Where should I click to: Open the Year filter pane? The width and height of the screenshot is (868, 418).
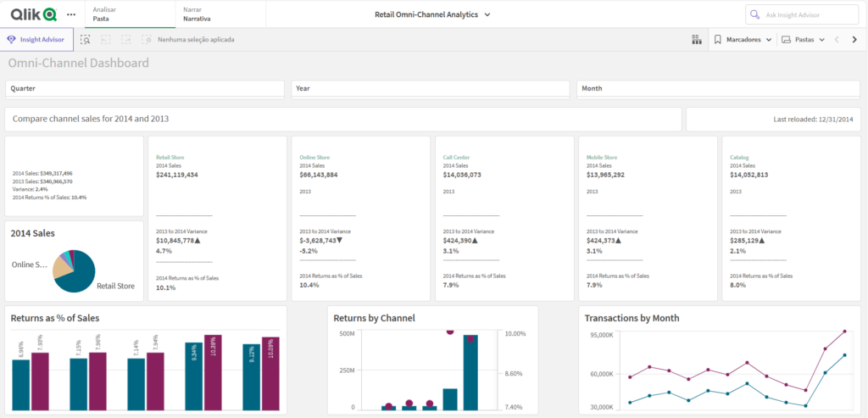tap(430, 88)
